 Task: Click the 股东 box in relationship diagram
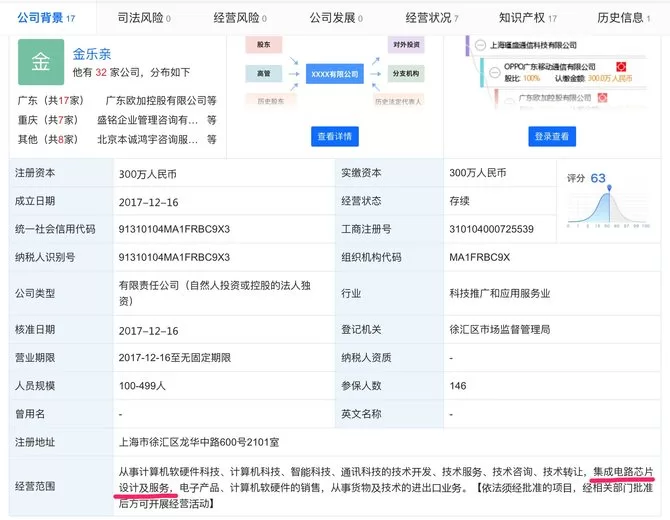(x=264, y=46)
